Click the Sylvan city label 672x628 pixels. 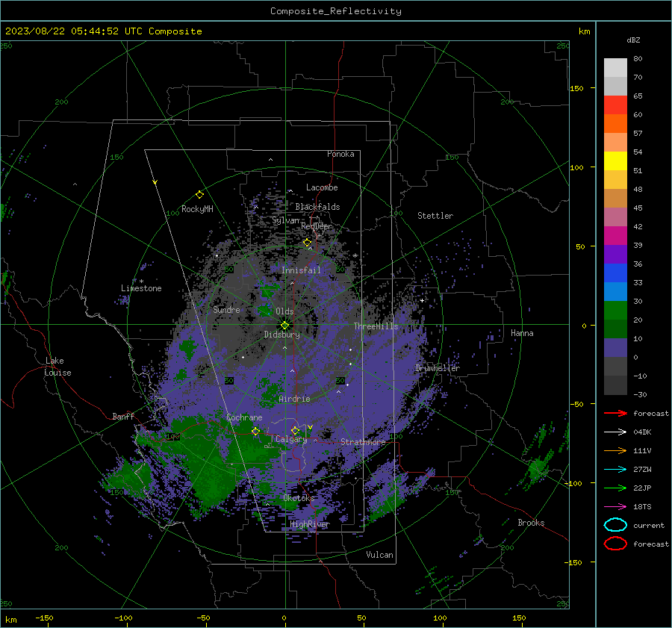click(x=286, y=220)
